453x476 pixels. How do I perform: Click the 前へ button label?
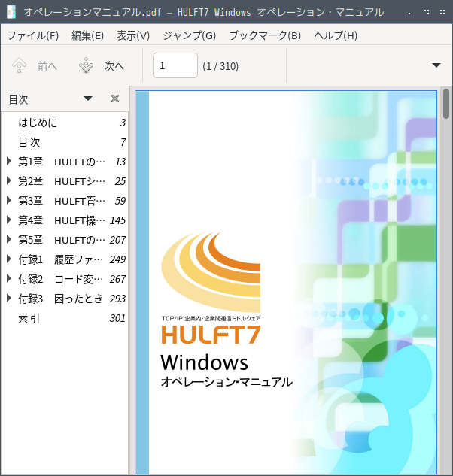47,66
